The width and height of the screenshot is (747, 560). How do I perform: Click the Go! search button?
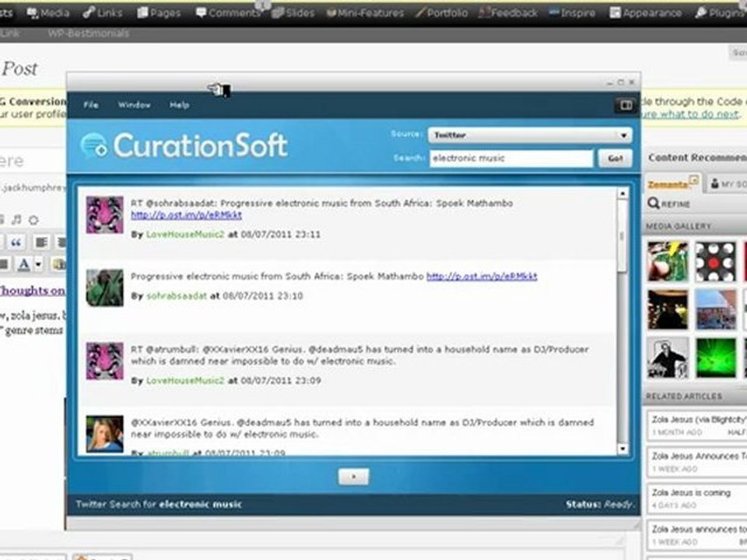coord(615,159)
